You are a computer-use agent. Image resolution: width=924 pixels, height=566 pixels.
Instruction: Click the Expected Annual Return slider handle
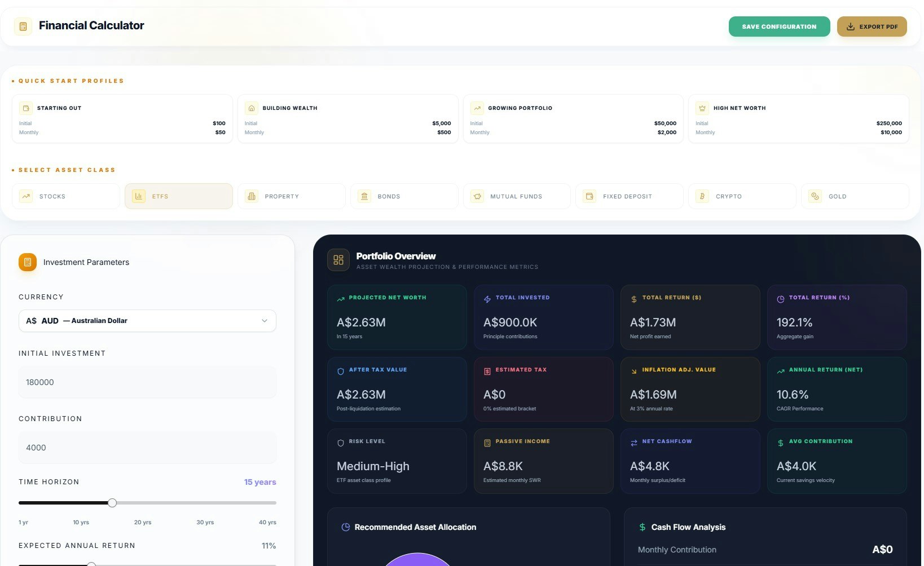[91, 564]
